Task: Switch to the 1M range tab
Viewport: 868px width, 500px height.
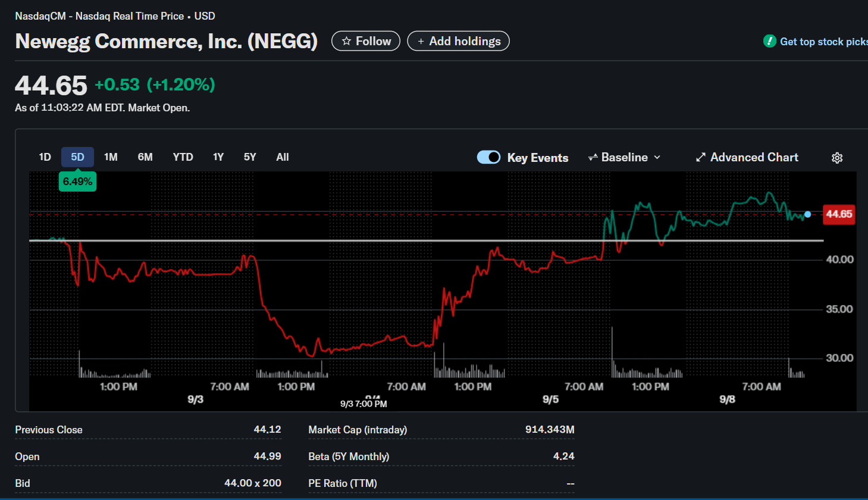Action: click(x=111, y=157)
